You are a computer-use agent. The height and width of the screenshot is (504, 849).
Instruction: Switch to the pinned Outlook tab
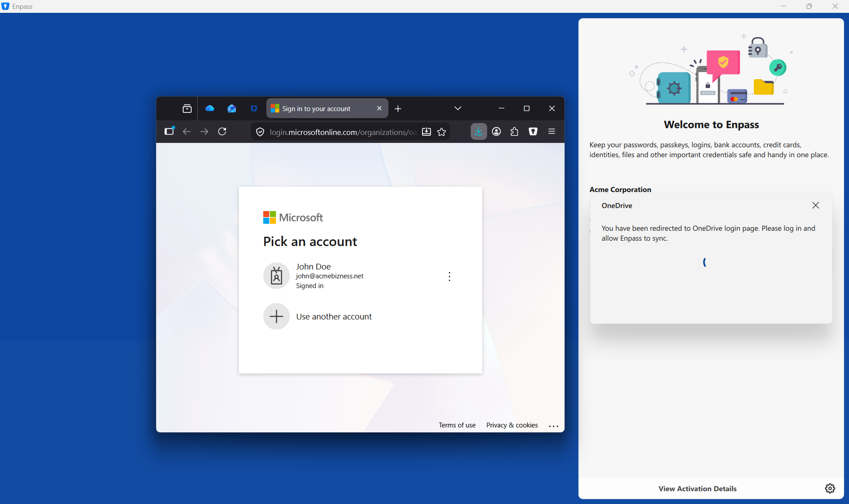pyautogui.click(x=232, y=108)
